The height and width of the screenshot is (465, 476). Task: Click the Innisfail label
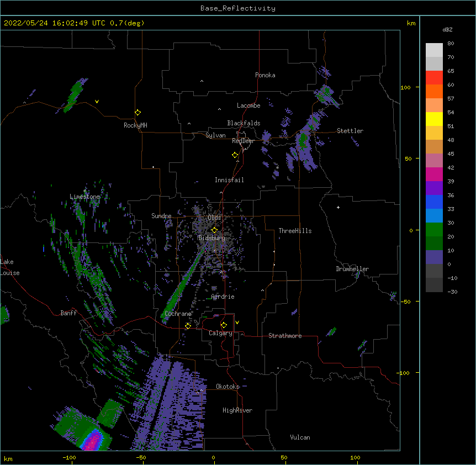[229, 180]
